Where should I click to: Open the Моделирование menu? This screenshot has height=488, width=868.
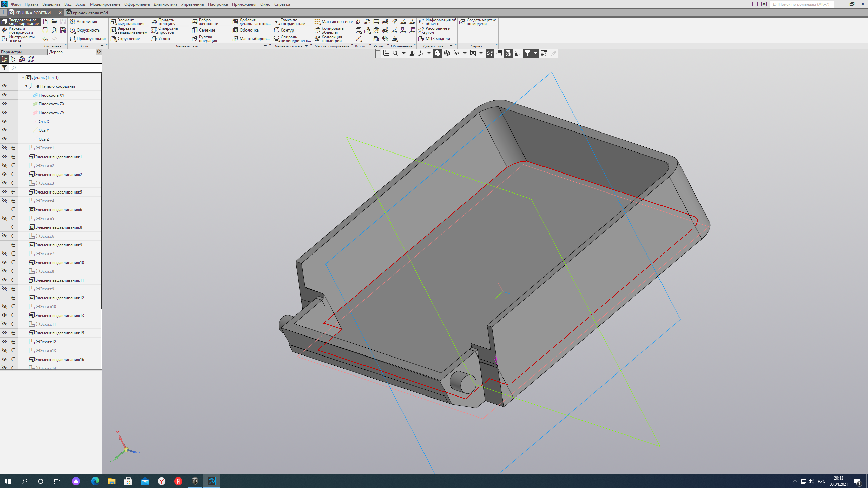coord(105,4)
